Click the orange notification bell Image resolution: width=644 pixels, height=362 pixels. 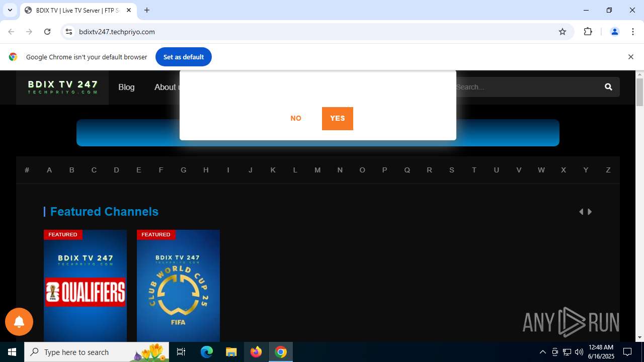point(19,322)
